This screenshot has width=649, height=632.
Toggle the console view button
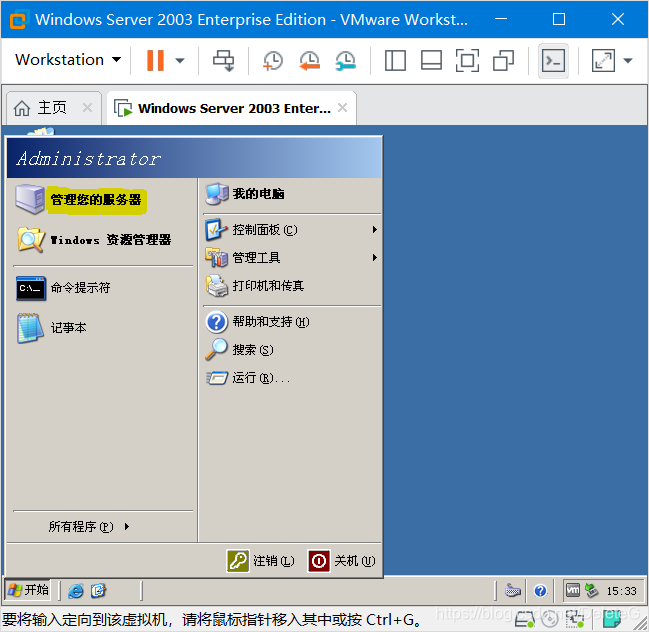click(x=553, y=60)
